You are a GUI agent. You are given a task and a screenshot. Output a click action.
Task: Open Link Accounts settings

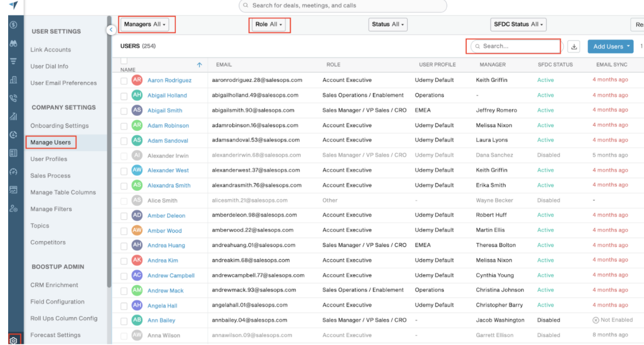point(50,50)
